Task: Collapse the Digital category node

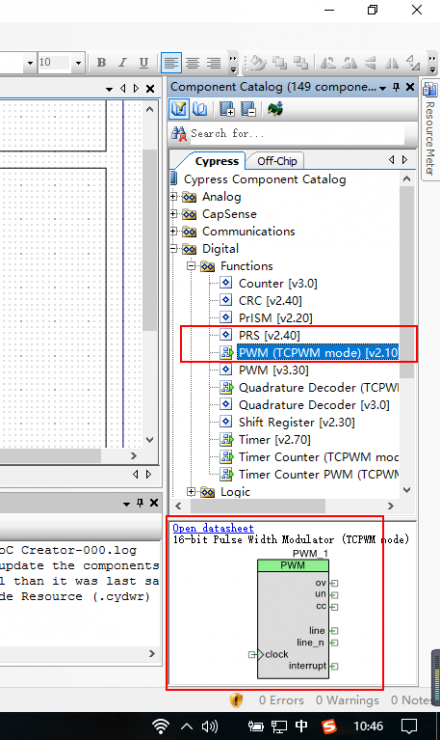Action: point(173,248)
